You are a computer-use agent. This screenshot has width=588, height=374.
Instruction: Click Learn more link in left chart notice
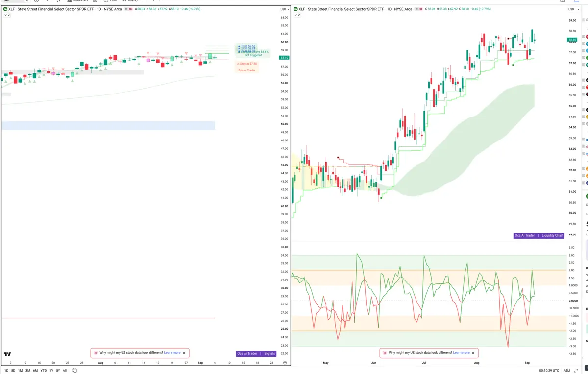pyautogui.click(x=172, y=353)
